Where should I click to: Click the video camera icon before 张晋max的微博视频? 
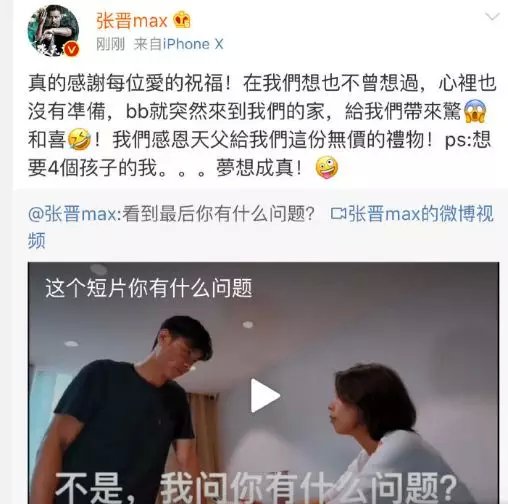tap(339, 214)
